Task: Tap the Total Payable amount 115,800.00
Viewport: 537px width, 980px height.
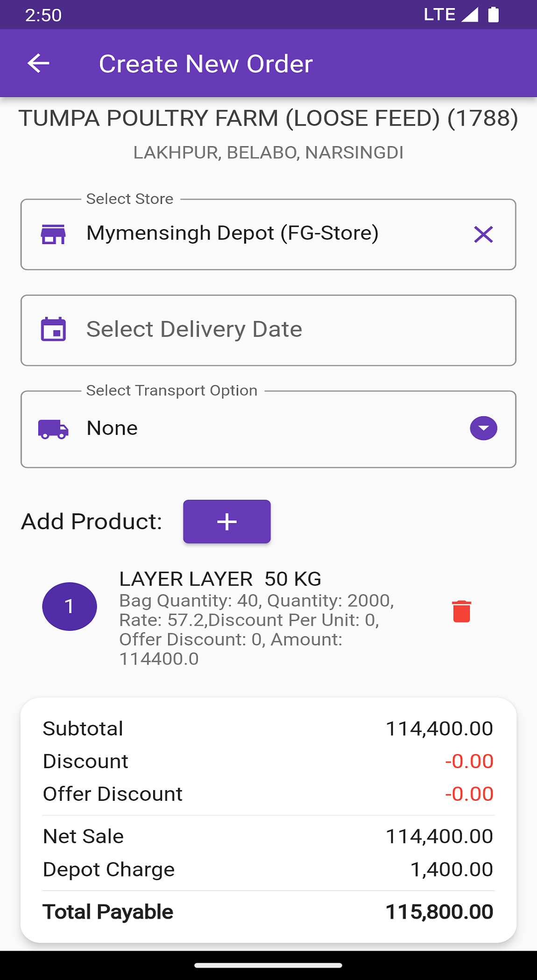Action: point(439,912)
